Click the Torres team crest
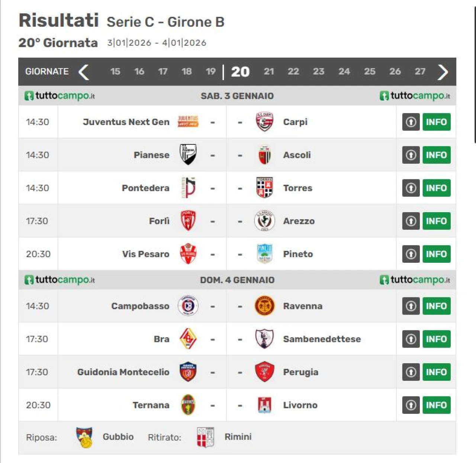 264,188
